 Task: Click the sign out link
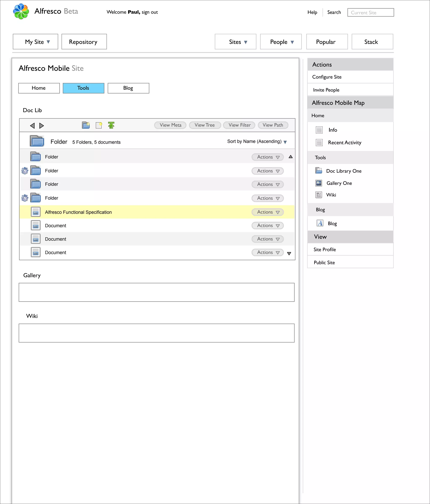pos(149,12)
